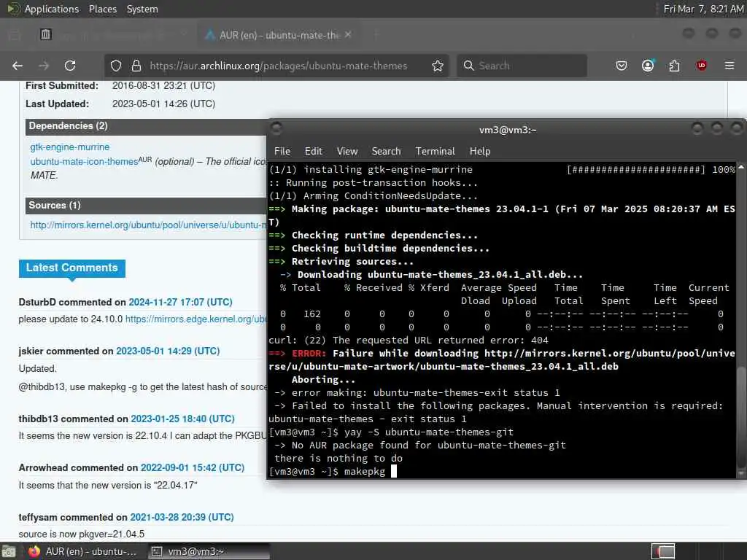747x560 pixels.
Task: Click First Submitted date 2016-08-31 23:21
Action: [163, 86]
